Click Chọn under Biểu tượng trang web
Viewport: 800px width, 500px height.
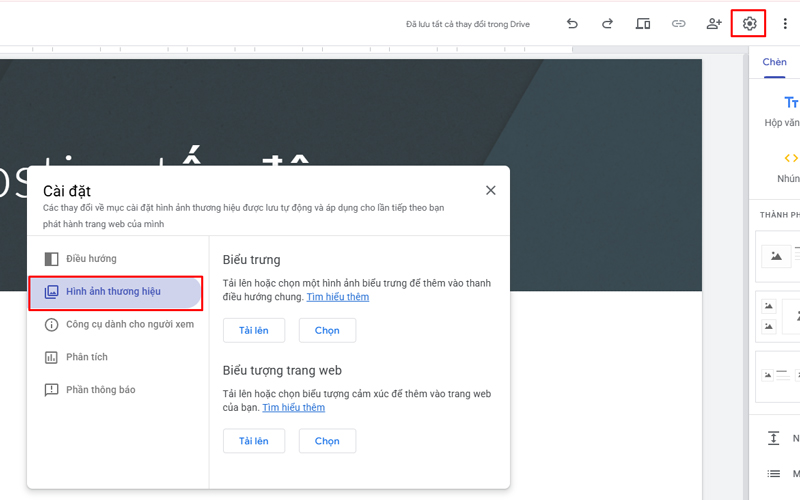[327, 441]
